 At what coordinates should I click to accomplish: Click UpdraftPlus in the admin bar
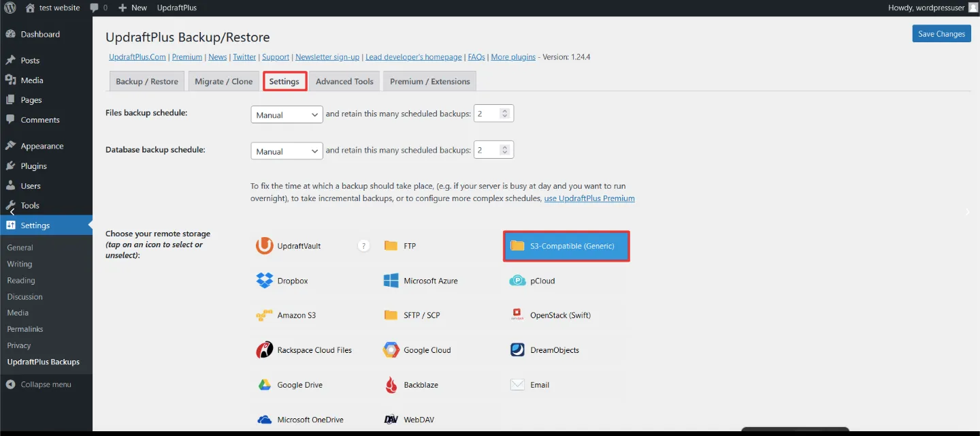click(x=177, y=7)
